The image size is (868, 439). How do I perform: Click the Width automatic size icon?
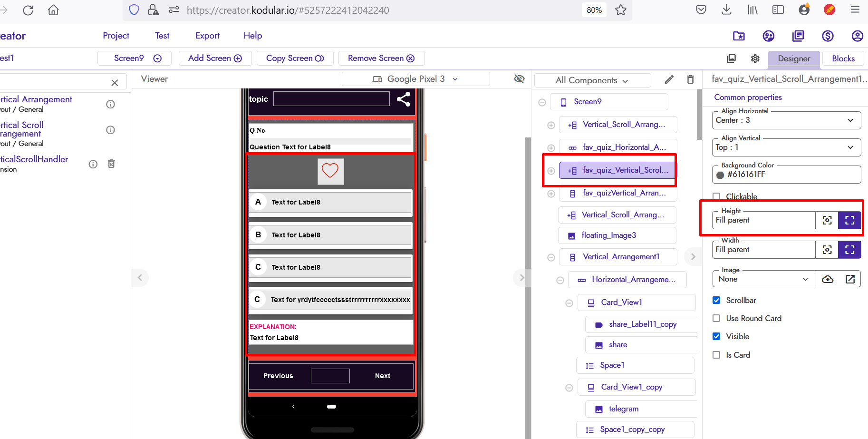[827, 250]
